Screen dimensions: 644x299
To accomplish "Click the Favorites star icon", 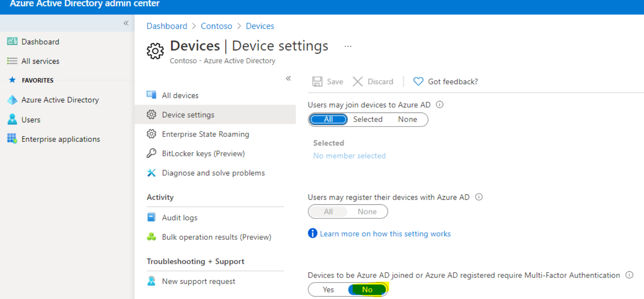I will click(x=12, y=80).
